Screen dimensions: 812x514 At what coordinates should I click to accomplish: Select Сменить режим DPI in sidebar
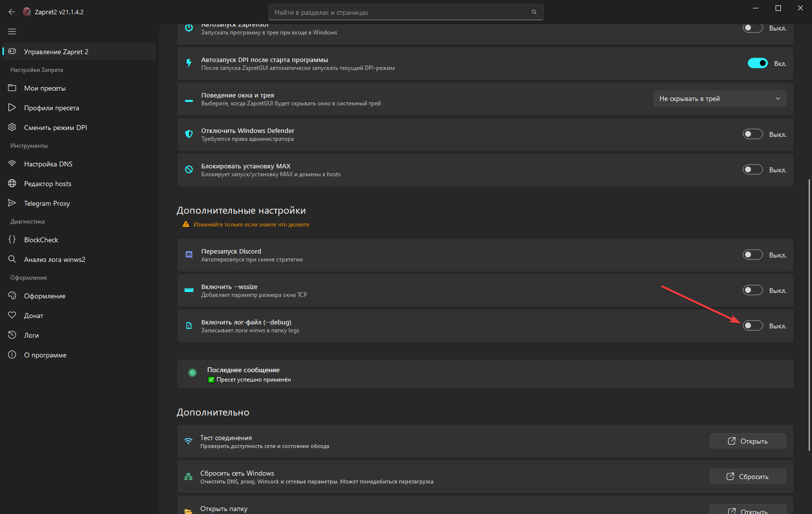(79, 127)
